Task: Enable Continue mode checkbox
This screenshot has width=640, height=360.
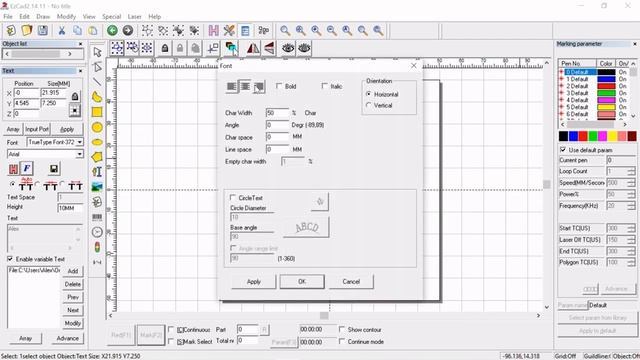Action: [342, 341]
